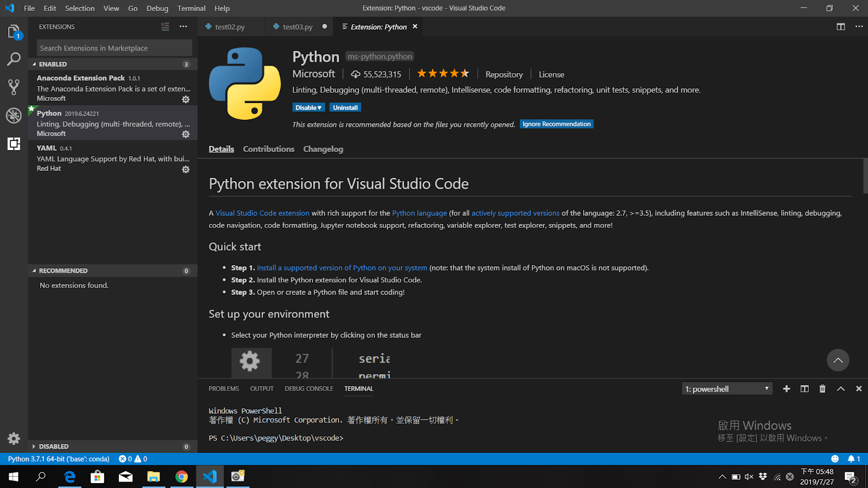Switch to the test02.py tab
The image size is (868, 488).
[231, 26]
